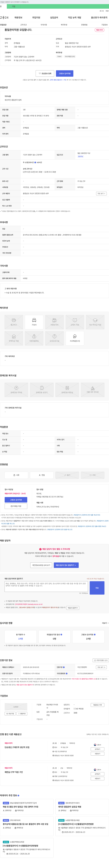This screenshot has width=109, height=868.
Task: Switch to the 근무조건 tab
Action: pyautogui.click(x=24, y=25)
